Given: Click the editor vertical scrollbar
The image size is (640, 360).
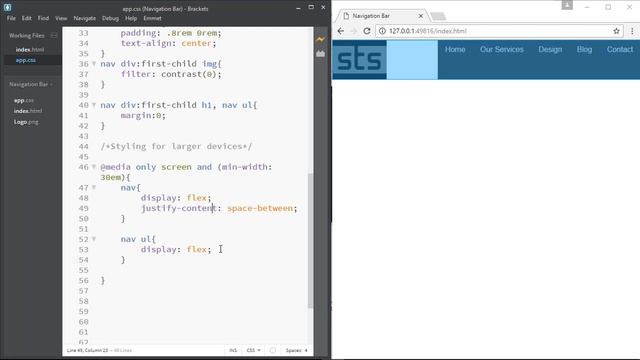Looking at the screenshot, I should coord(310,240).
